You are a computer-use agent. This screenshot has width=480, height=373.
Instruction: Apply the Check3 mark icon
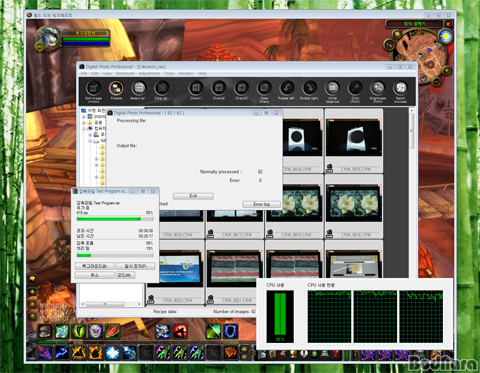pyautogui.click(x=241, y=88)
